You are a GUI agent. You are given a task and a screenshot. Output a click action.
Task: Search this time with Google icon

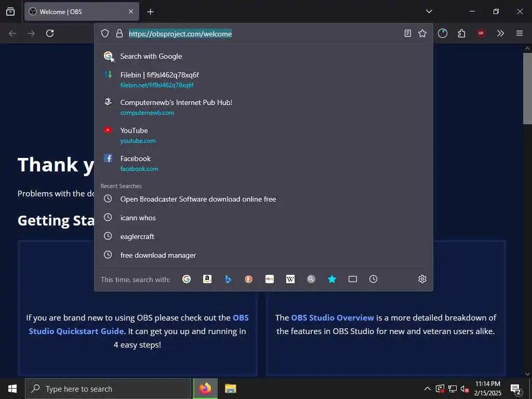click(187, 279)
